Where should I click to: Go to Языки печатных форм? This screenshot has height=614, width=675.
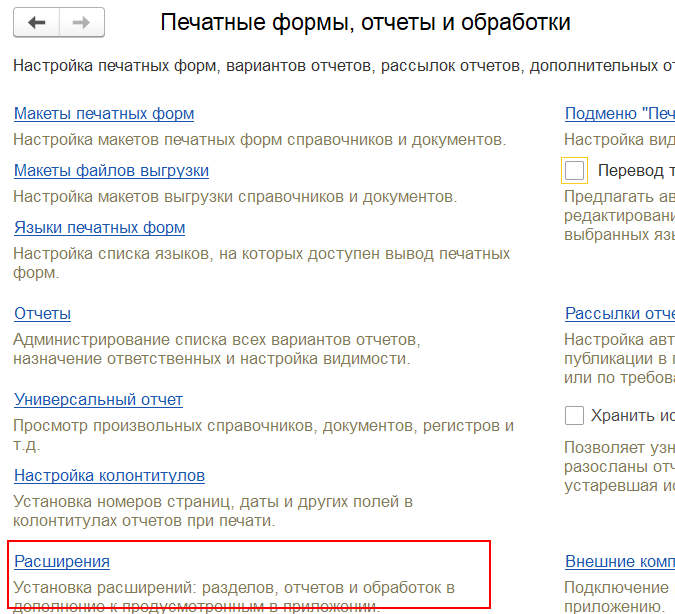tap(99, 228)
